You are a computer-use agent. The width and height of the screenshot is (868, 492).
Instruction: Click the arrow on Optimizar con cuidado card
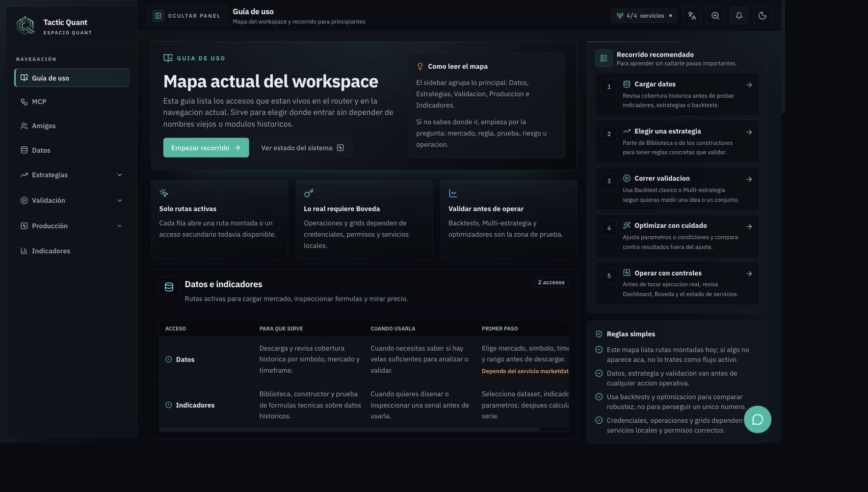749,226
